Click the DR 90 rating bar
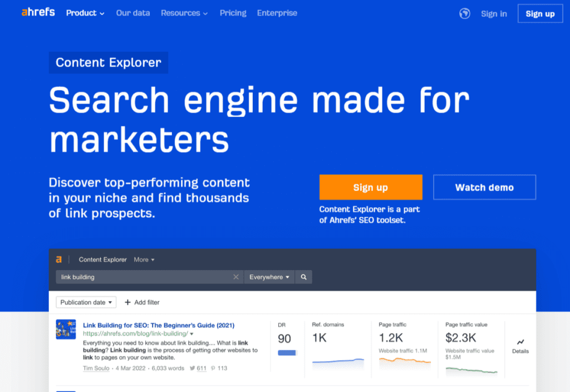The height and width of the screenshot is (392, 570). pos(287,352)
